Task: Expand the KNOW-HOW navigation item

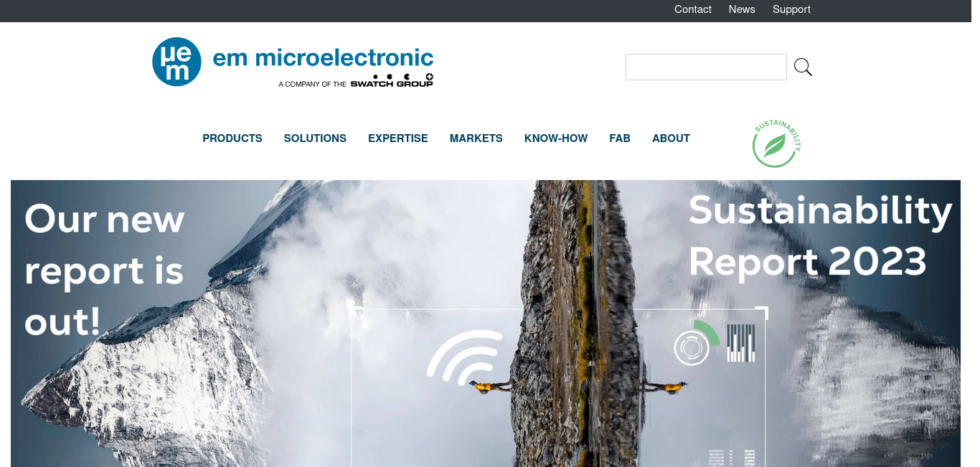Action: (x=556, y=138)
